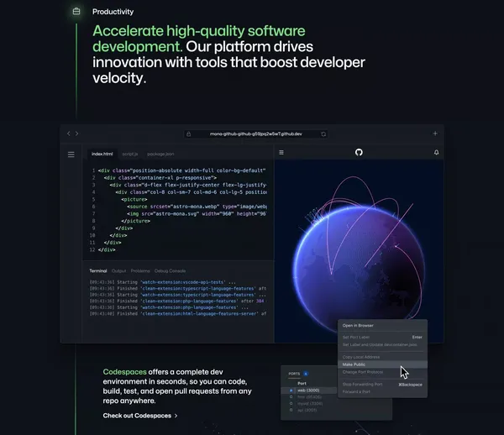Switch to the index.html editor tab
This screenshot has width=504, height=435.
coord(102,154)
